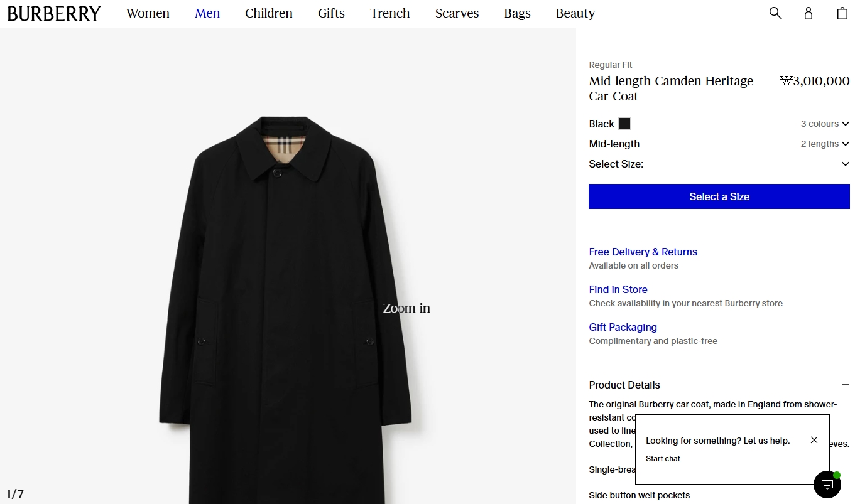855x504 pixels.
Task: Open the shopping bag icon
Action: point(842,13)
